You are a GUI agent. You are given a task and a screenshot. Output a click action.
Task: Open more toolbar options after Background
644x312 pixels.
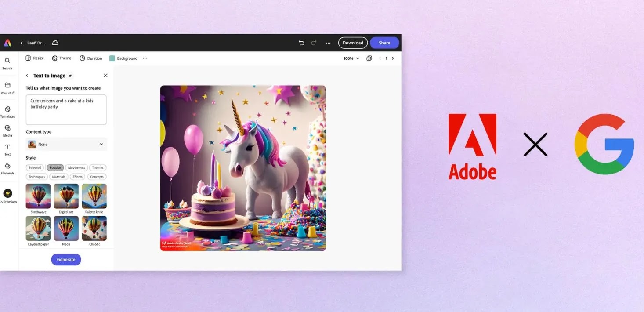[145, 58]
